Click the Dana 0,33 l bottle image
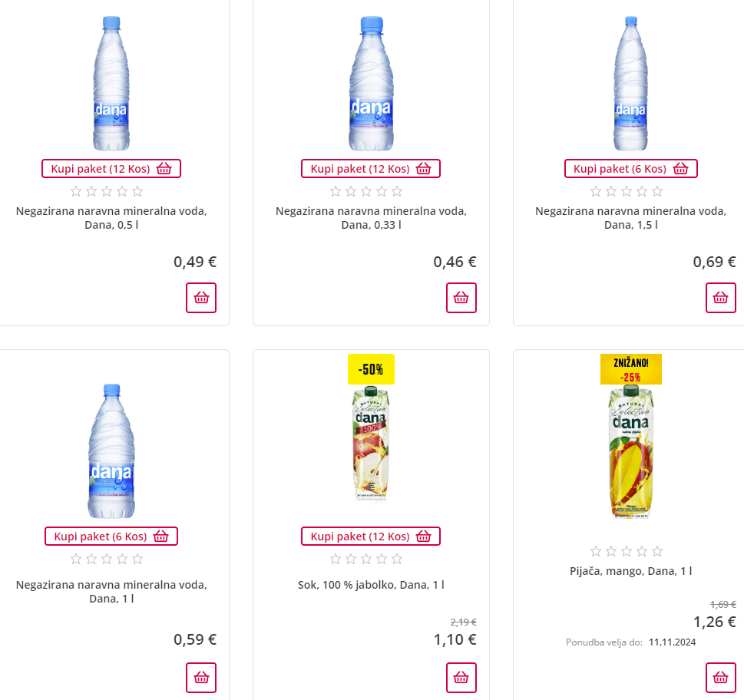Viewport: 744px width, 700px height. (371, 84)
